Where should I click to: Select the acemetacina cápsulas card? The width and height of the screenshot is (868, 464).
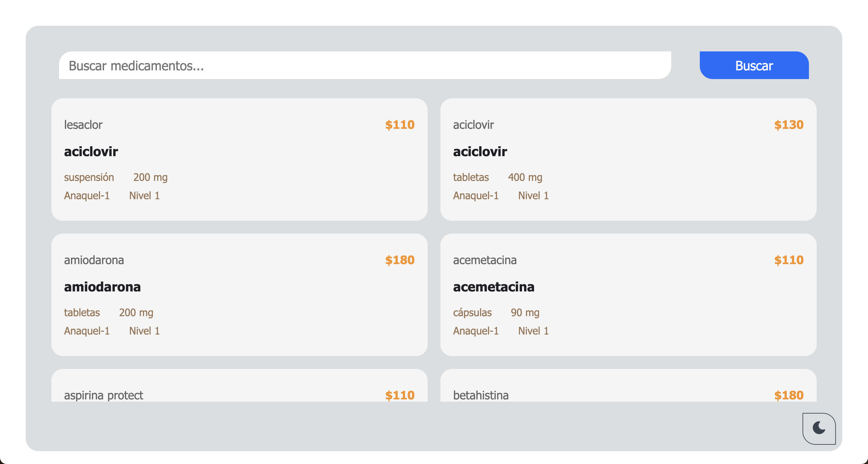(628, 295)
